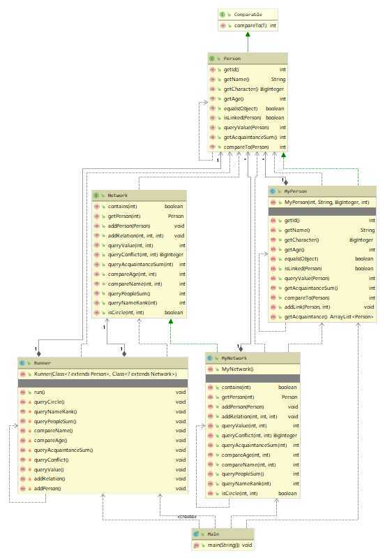The width and height of the screenshot is (392, 558).
Task: Click compareTo(Person) in the MyPerson node
Action: [x=307, y=298]
